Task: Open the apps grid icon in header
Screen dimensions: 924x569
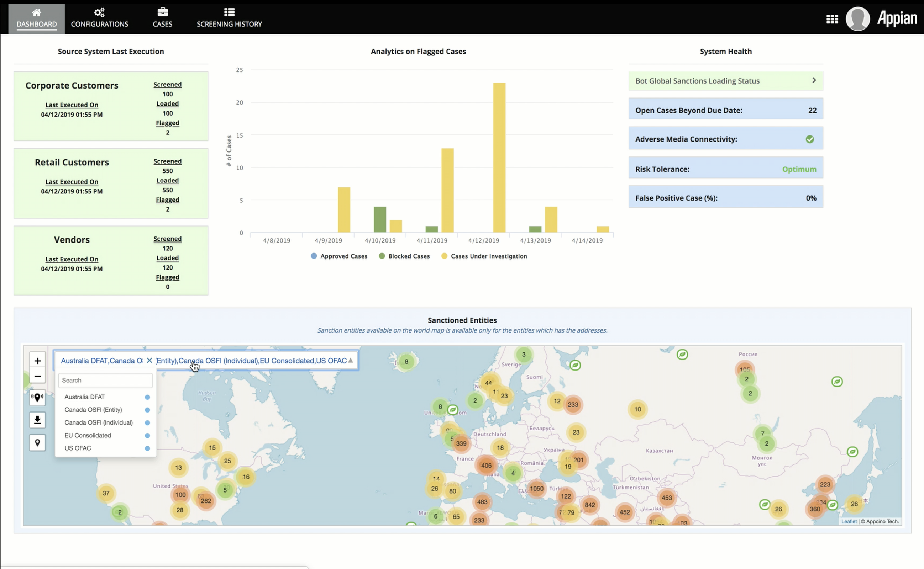Action: 832,19
